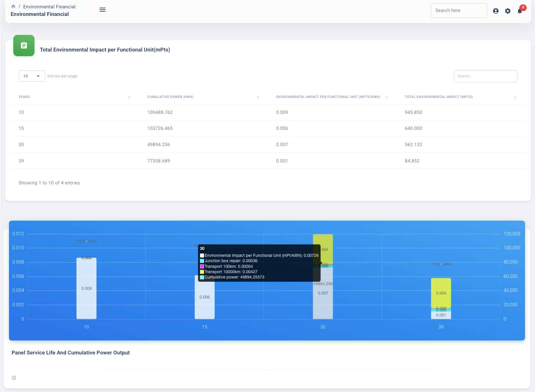Click 'Showing 1 to 10 of 4 entries' text
The width and height of the screenshot is (535, 392).
click(x=49, y=183)
